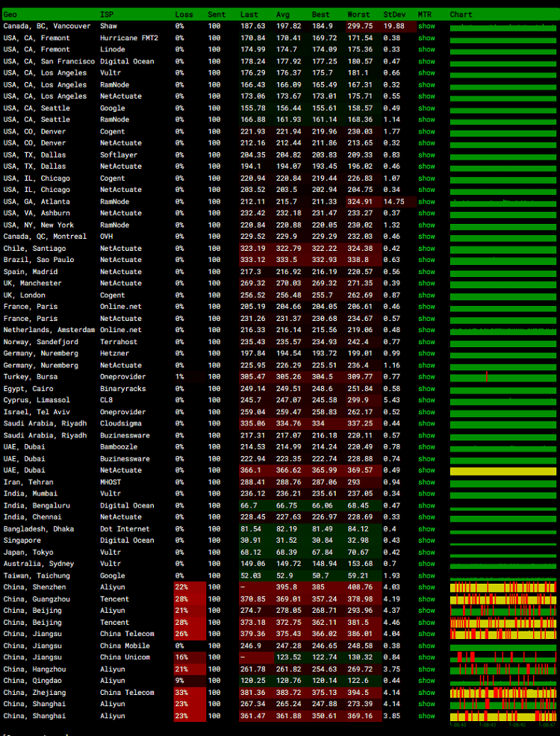Select the 16% loss cell
Viewport: 560px width, 736px height.
[190, 658]
